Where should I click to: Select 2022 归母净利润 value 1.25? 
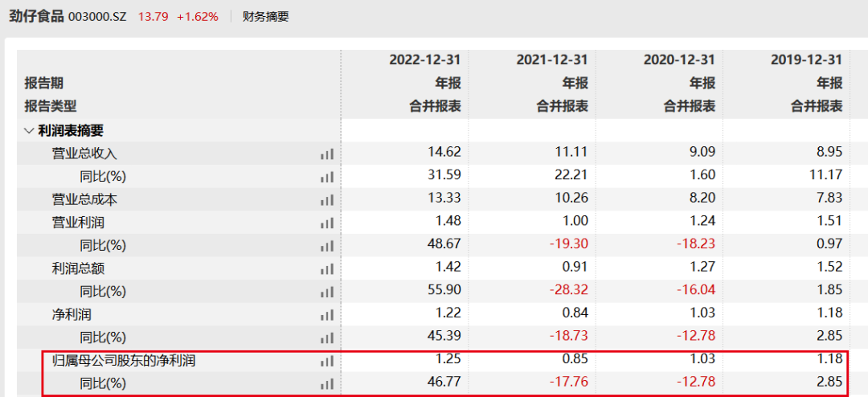[x=449, y=358]
